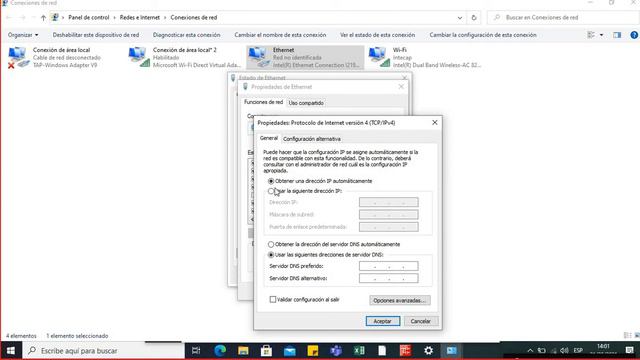The image size is (640, 360).
Task: Click the ESP language indicator
Action: pos(578,351)
